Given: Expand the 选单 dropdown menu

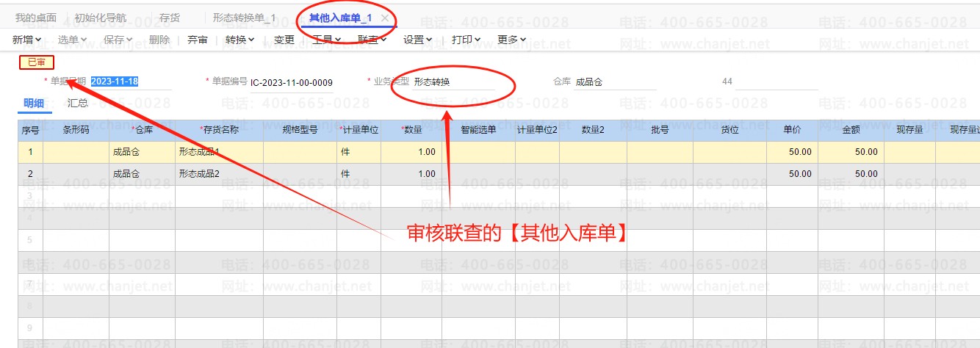Looking at the screenshot, I should (73, 40).
